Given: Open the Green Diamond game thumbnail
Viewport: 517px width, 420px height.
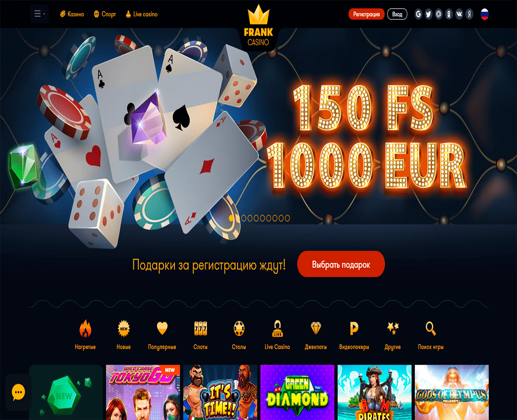Looking at the screenshot, I should click(x=297, y=392).
